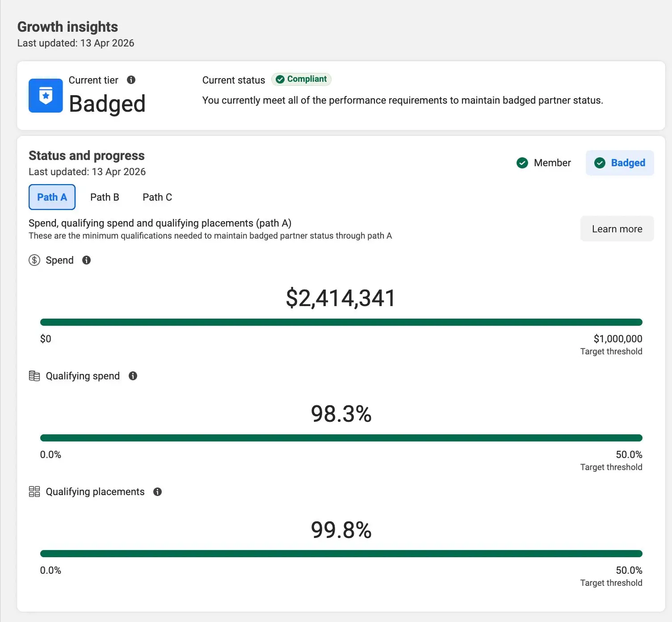Screen dimensions: 672x622
Task: Click the info icon beside Qualifying placements
Action: (x=157, y=492)
